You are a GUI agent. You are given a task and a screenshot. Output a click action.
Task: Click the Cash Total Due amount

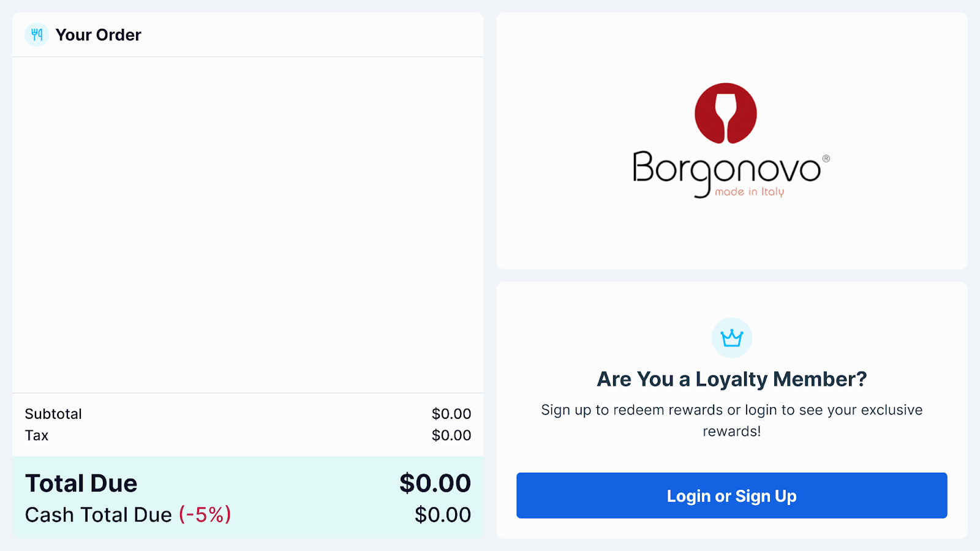[442, 515]
